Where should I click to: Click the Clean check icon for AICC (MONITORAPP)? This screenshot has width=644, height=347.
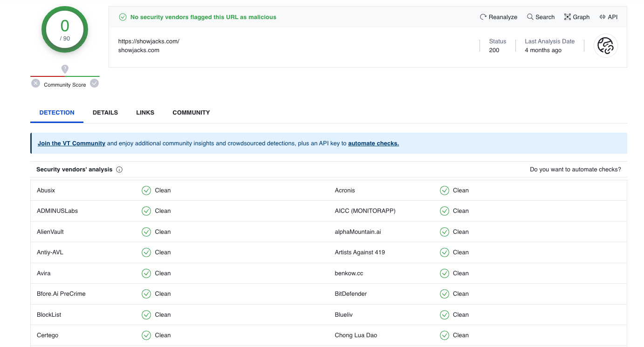pyautogui.click(x=445, y=211)
